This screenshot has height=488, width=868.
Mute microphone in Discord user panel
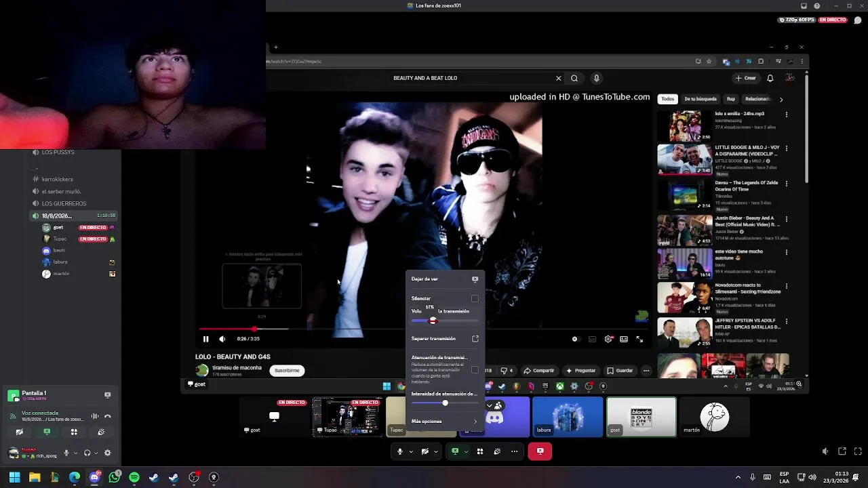[x=66, y=453]
